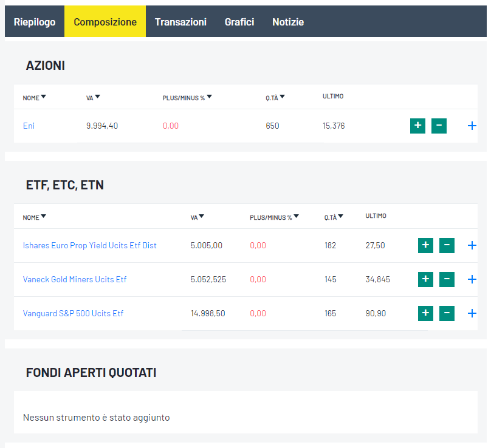The height and width of the screenshot is (448, 491).
Task: Click ULTIMO header in ETF table
Action: point(376,216)
